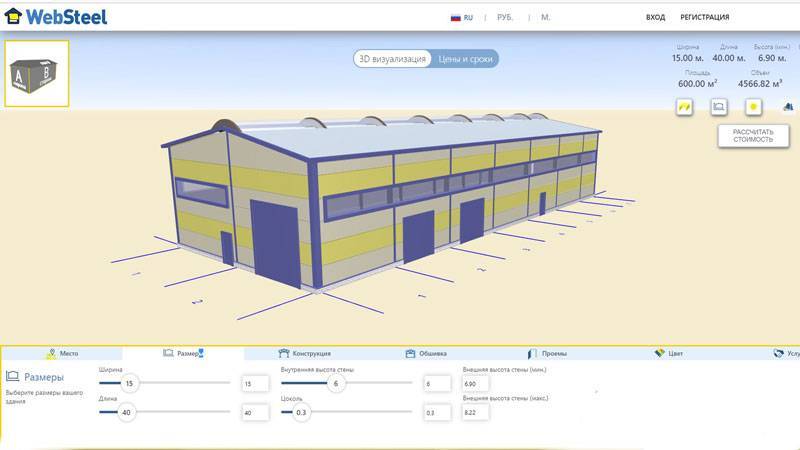Open the Проемы tab
The height and width of the screenshot is (450, 800).
pos(547,353)
